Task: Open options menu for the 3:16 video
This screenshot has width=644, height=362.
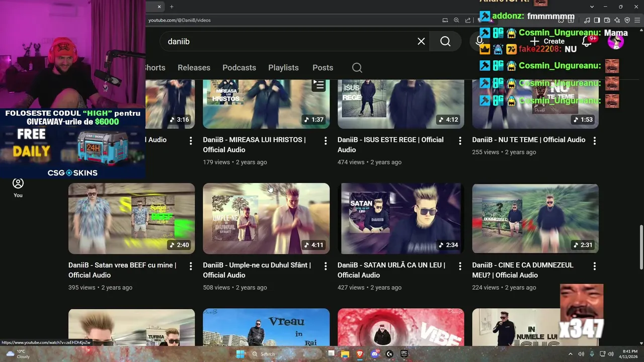Action: click(191, 141)
